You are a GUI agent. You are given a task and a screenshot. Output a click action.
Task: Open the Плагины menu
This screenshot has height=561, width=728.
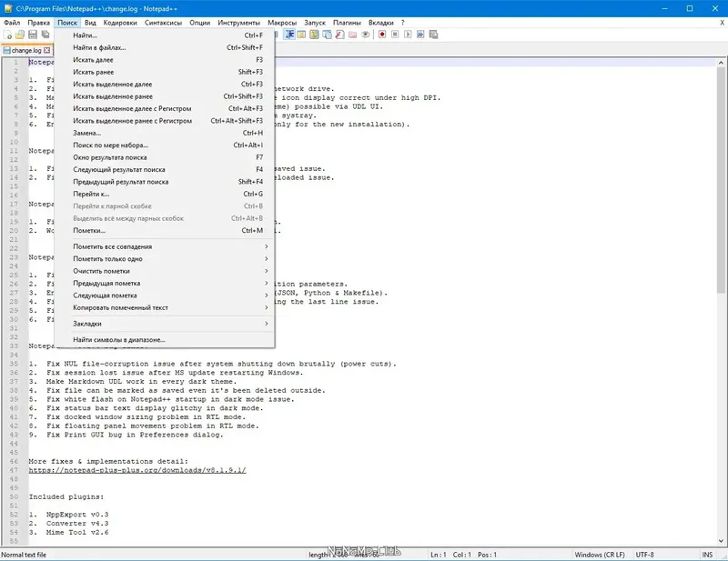347,22
